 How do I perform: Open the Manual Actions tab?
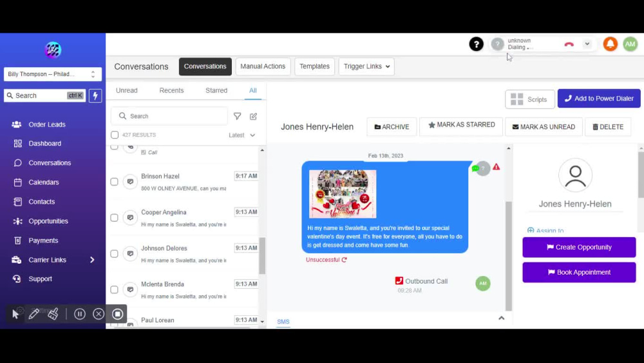[x=263, y=66]
